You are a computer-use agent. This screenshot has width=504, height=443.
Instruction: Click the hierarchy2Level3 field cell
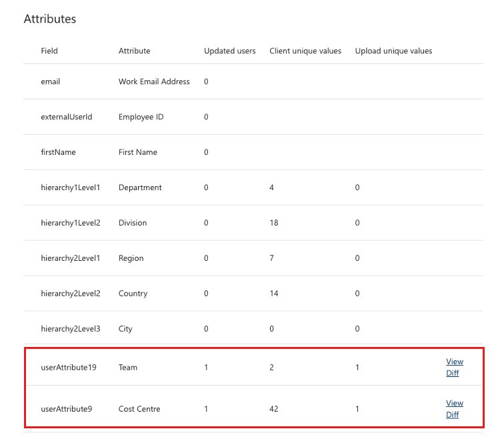pyautogui.click(x=70, y=329)
